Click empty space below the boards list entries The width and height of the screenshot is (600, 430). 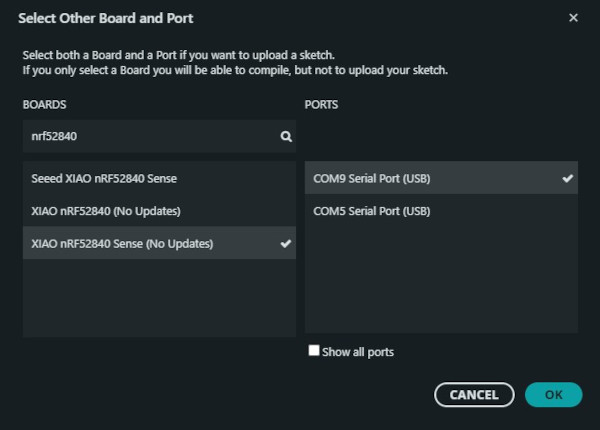click(158, 298)
